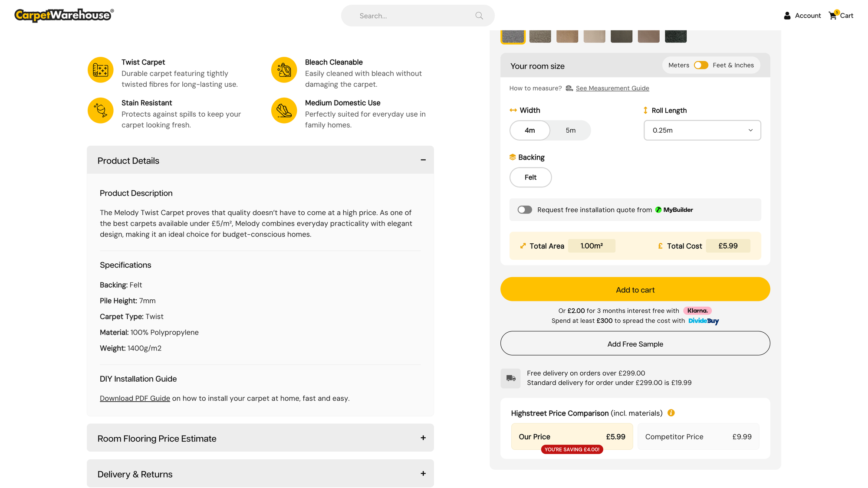Click the Klarna badge
This screenshot has height=488, width=868.
(697, 311)
